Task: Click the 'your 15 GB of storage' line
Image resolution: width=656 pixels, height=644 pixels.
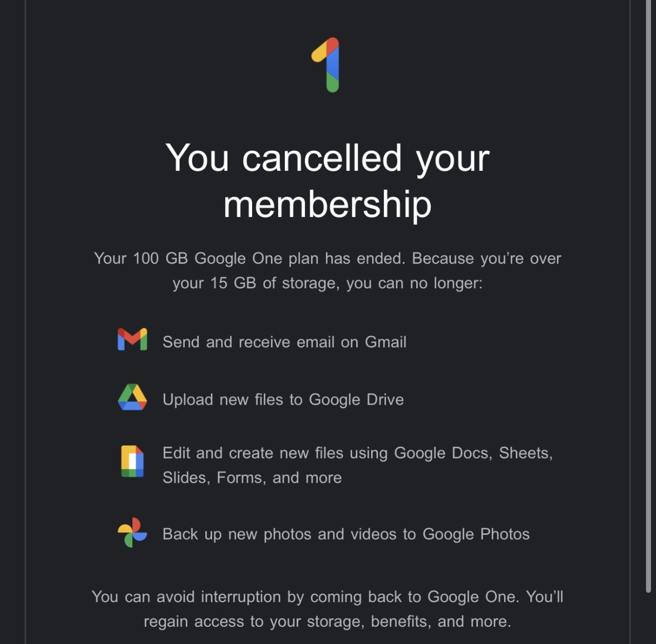Action: pos(327,283)
